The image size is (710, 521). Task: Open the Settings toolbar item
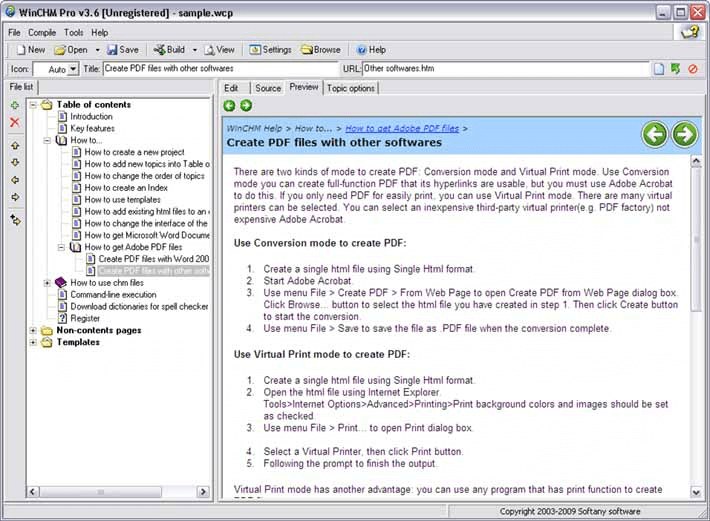[x=270, y=49]
